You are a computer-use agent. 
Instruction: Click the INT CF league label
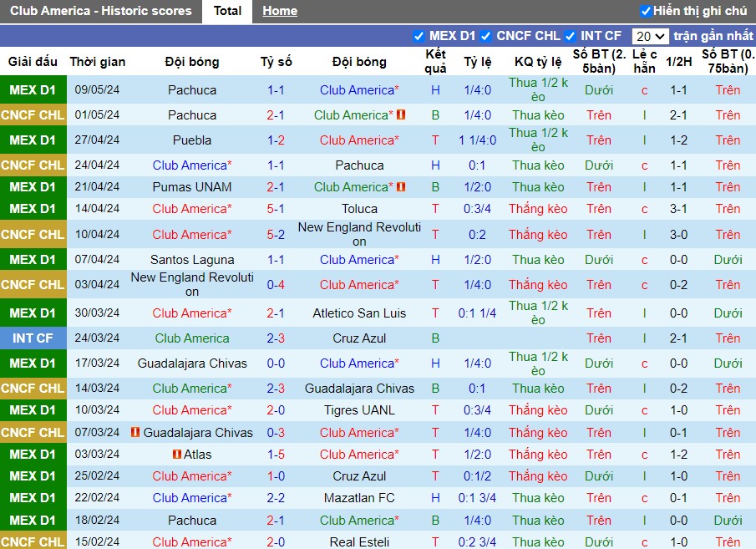[33, 338]
